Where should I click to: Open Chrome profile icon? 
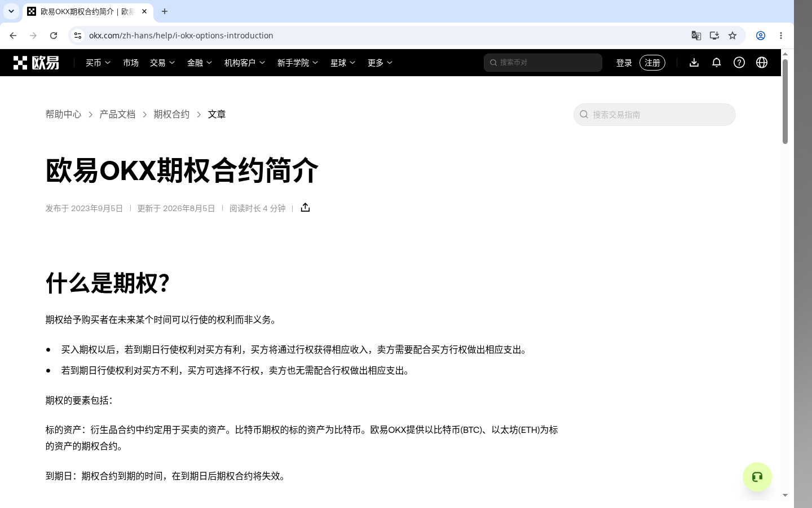click(x=761, y=36)
